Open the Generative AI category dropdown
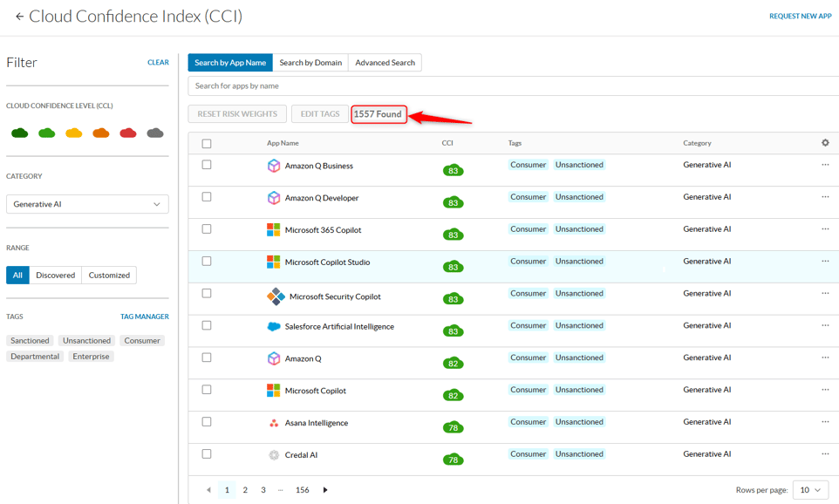Image resolution: width=839 pixels, height=504 pixels. coord(87,204)
